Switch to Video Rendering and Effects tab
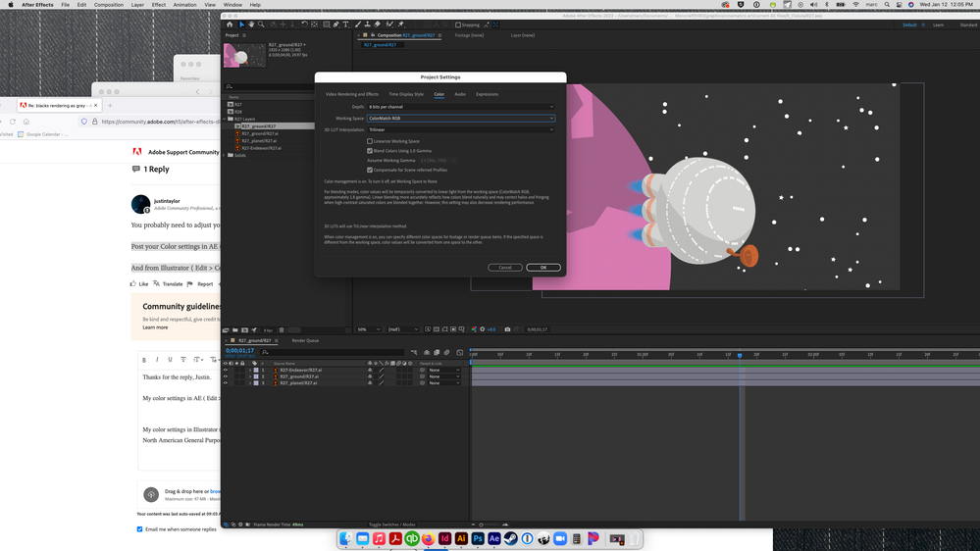 (351, 94)
